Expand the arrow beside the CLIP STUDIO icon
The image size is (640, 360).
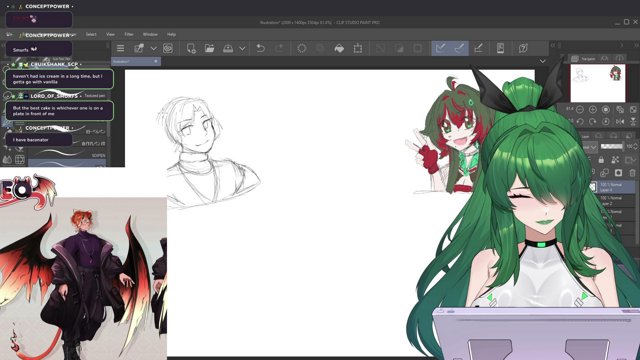point(153,49)
